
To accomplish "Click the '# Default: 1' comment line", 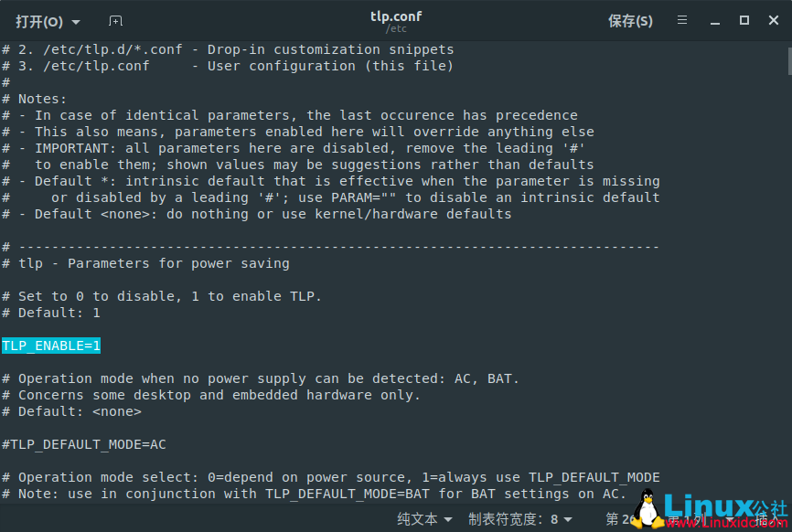I will coord(50,312).
